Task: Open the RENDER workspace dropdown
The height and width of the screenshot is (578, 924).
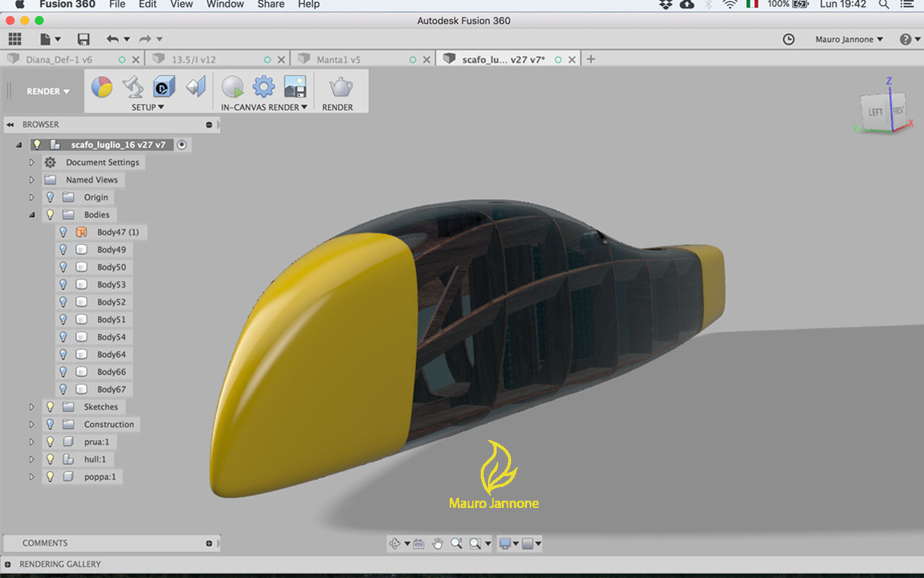Action: 48,92
